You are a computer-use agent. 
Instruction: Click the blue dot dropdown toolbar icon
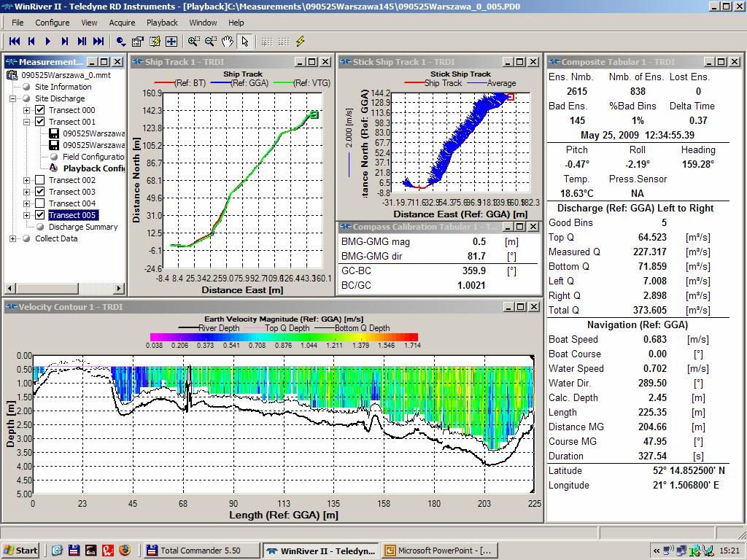120,42
